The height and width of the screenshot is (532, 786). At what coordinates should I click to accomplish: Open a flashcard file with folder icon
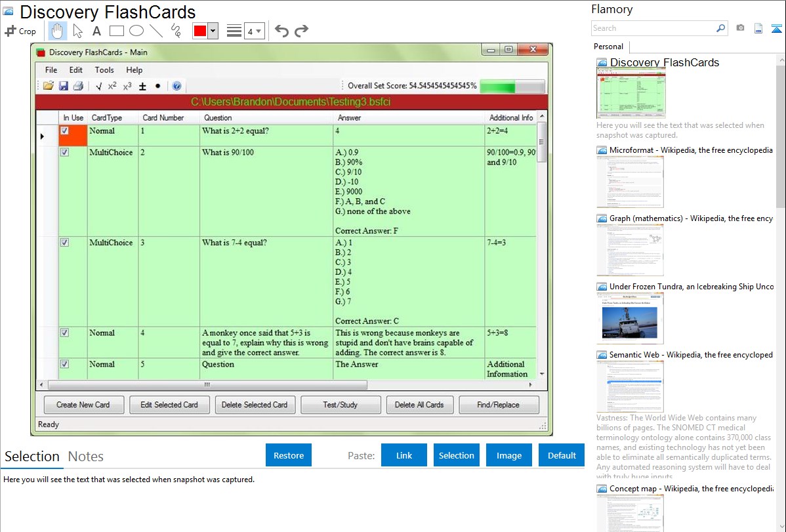[48, 86]
